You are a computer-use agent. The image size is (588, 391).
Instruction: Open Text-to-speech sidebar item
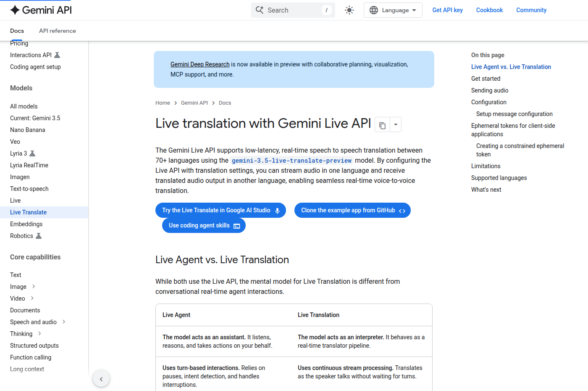click(29, 189)
